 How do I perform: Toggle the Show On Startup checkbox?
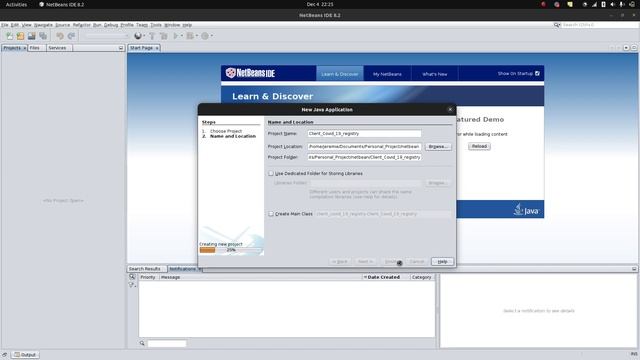pos(537,73)
